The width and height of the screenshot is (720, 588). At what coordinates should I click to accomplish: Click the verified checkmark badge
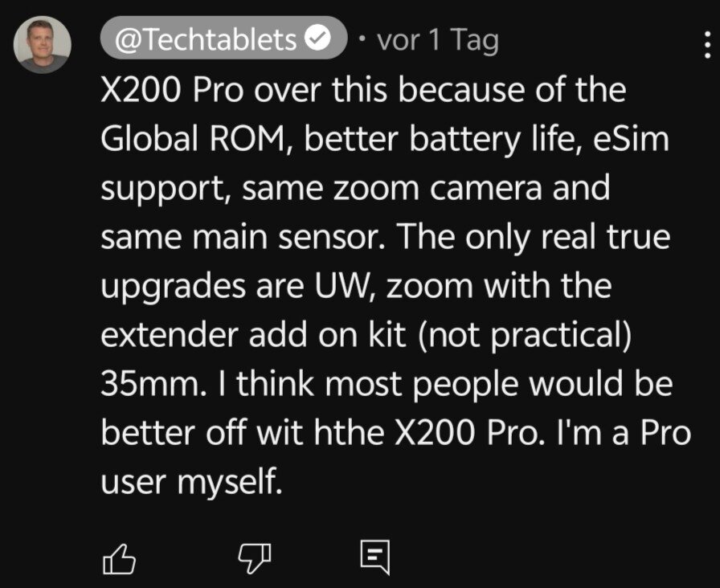[319, 39]
